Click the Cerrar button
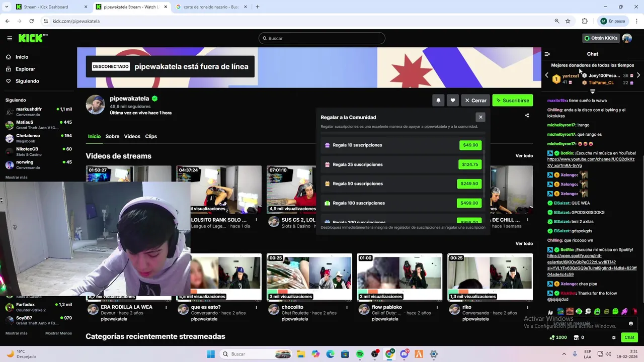The image size is (644, 362). pos(476,101)
